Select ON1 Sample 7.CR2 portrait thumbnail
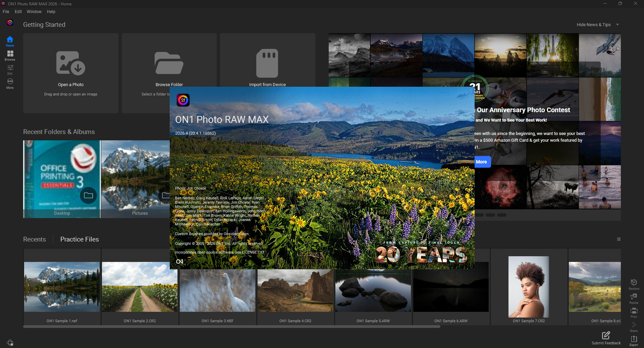644x348 pixels. pyautogui.click(x=529, y=287)
